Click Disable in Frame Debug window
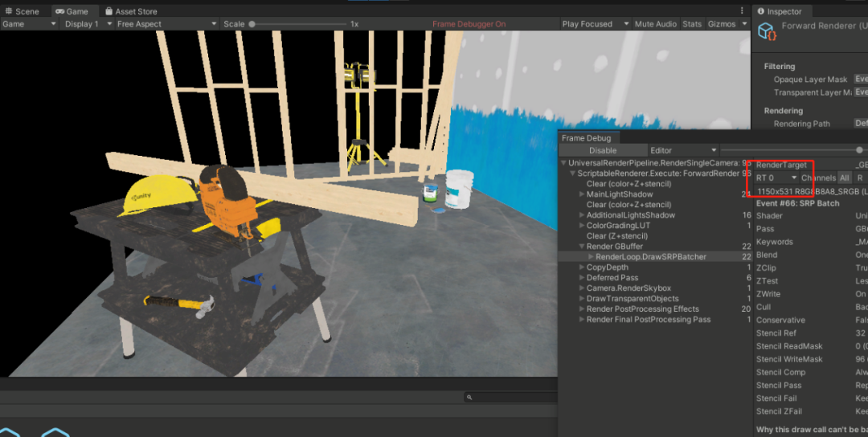868x437 pixels. 603,150
